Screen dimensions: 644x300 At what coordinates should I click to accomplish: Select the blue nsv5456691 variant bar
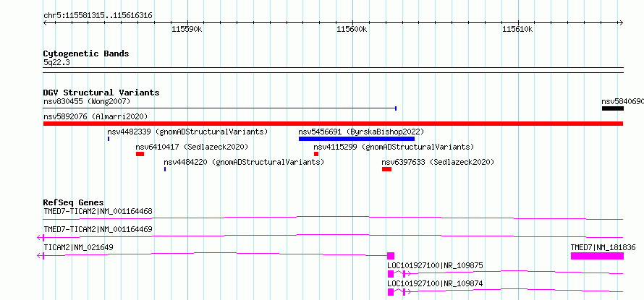tap(357, 139)
